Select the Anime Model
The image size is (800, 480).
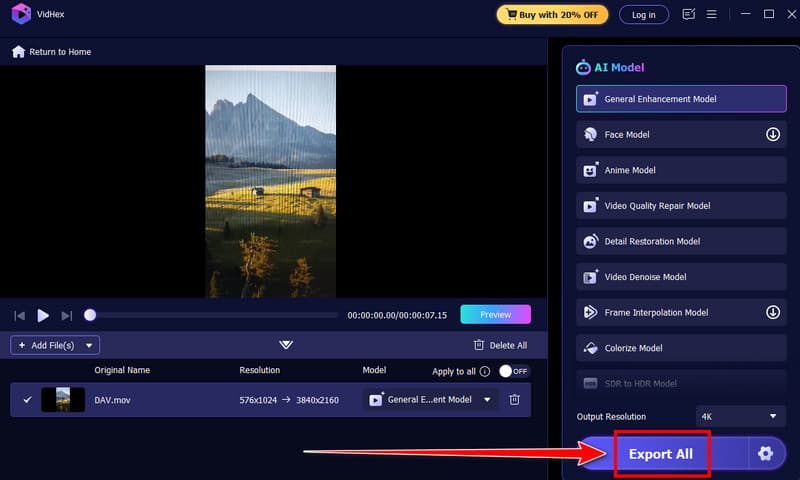[681, 170]
